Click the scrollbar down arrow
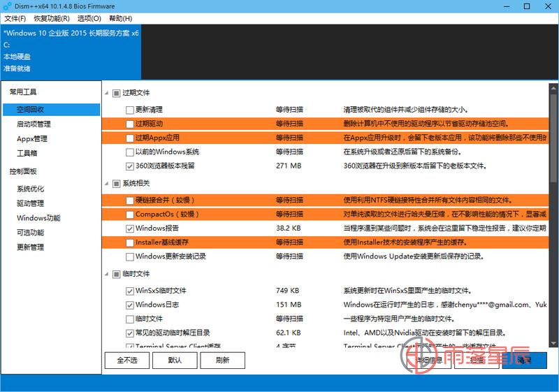This screenshot has width=559, height=392. [553, 343]
